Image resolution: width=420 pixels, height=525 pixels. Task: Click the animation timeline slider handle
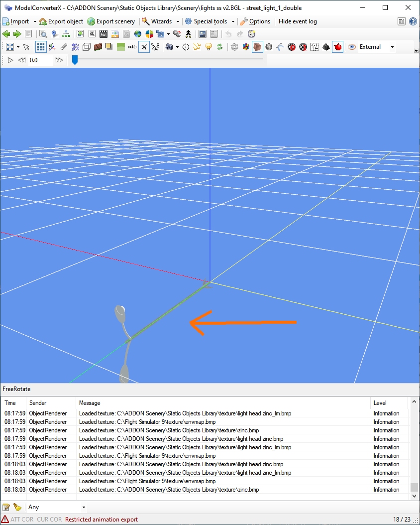click(75, 60)
